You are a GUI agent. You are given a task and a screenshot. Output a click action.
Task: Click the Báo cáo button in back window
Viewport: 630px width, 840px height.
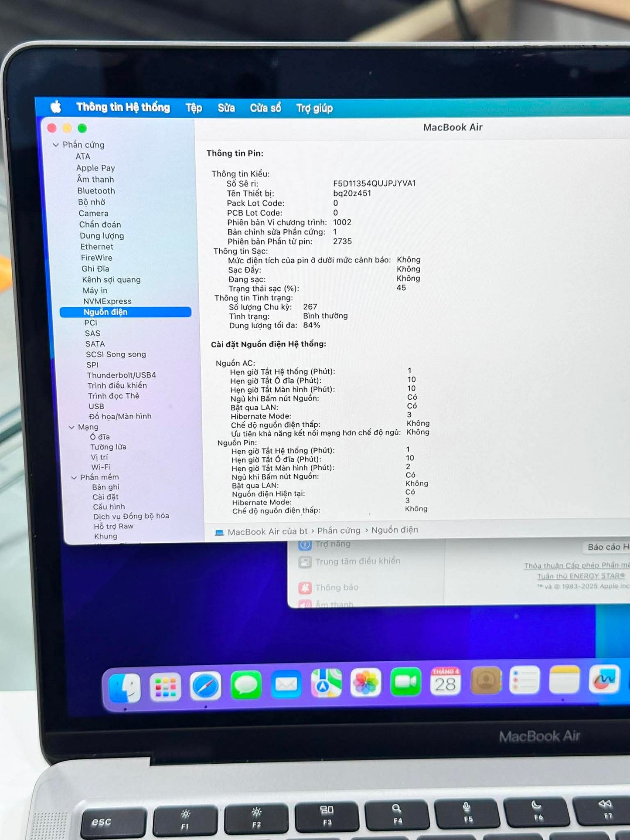tap(606, 547)
